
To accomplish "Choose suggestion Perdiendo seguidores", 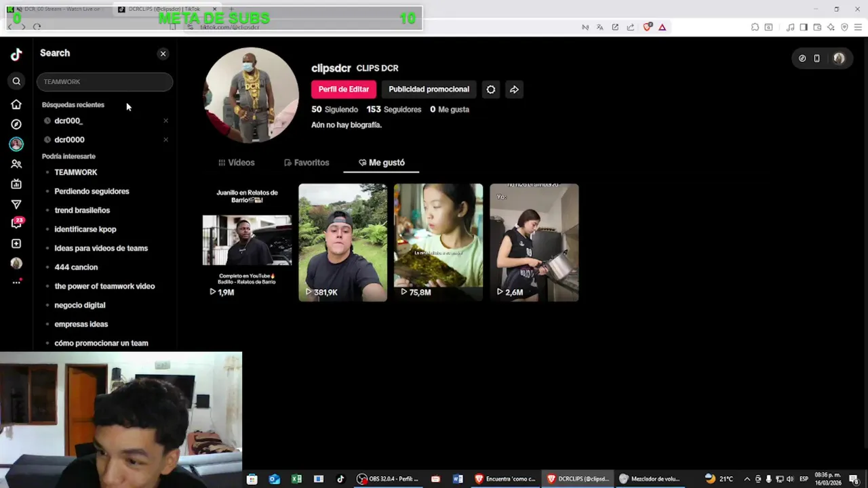I will (x=92, y=191).
